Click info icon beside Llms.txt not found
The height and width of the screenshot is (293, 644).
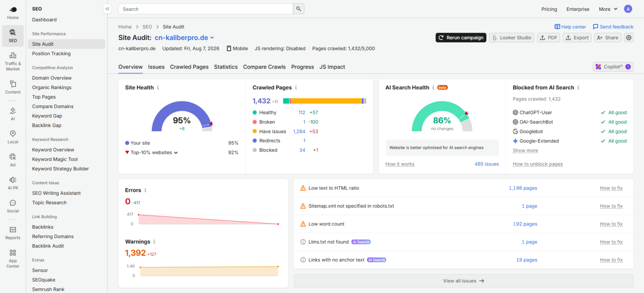[x=303, y=242]
